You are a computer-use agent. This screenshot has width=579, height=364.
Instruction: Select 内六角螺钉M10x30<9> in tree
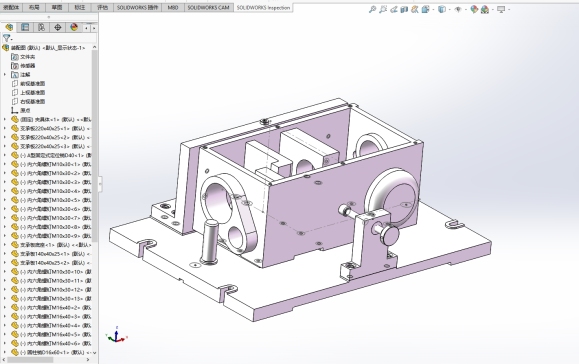51,236
